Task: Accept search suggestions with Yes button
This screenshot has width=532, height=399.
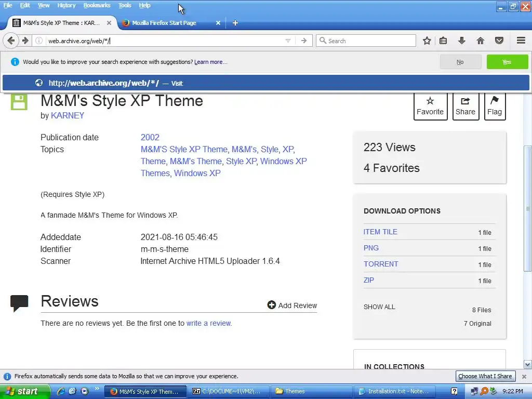Action: (507, 62)
